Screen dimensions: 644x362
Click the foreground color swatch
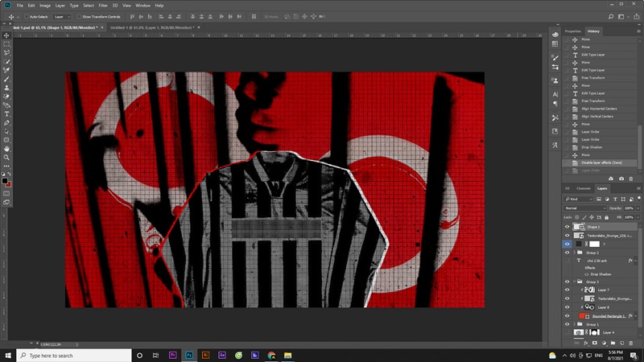point(5,181)
